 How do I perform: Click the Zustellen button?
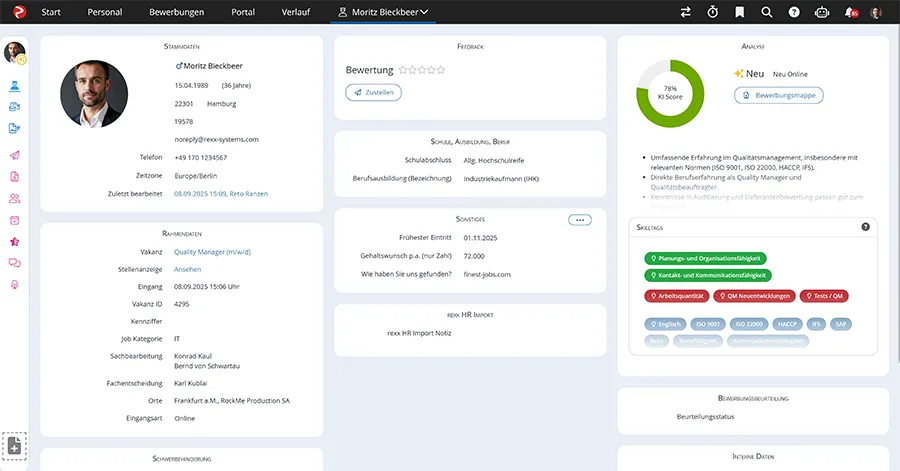(373, 92)
